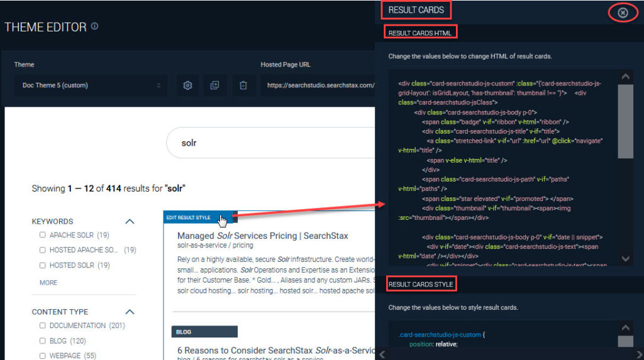The width and height of the screenshot is (644, 360).
Task: Click up arrow of HTML editor scrollbar
Action: coord(626,77)
